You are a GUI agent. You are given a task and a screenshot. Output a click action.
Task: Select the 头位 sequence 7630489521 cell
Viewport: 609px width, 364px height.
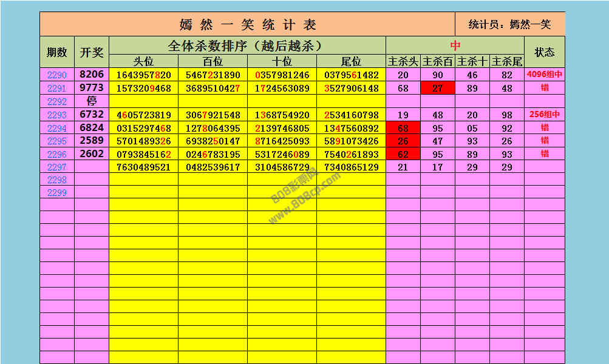(143, 167)
